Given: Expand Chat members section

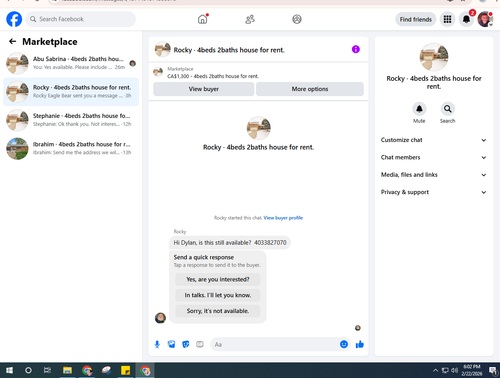Looking at the screenshot, I should (x=433, y=157).
